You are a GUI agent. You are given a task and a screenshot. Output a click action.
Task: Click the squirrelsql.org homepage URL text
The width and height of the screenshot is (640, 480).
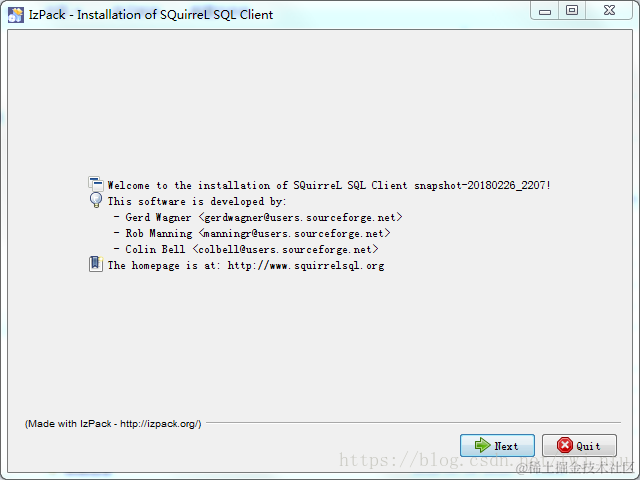(306, 266)
